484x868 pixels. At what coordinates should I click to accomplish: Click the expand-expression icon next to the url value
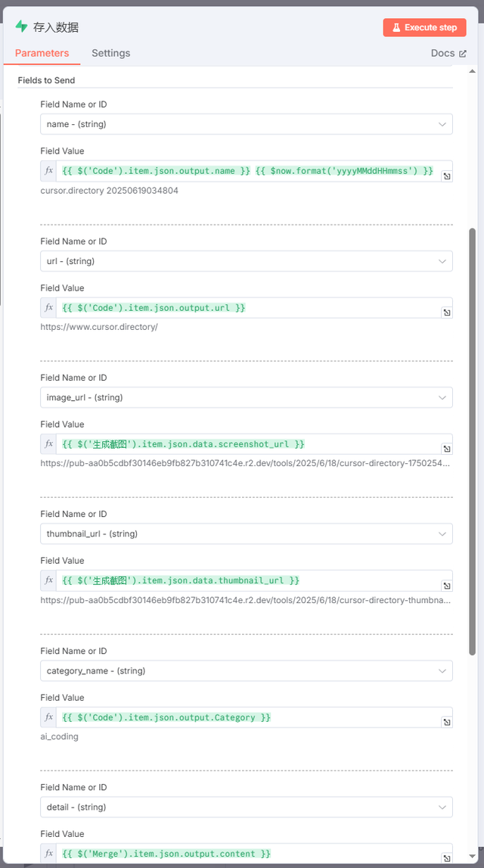coord(446,311)
